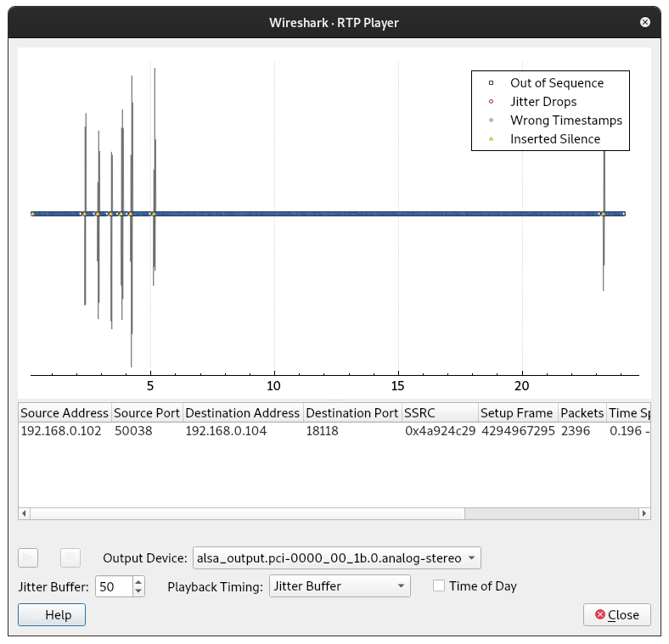
Task: Click the marker at the start of the waveform
Action: pyautogui.click(x=32, y=213)
